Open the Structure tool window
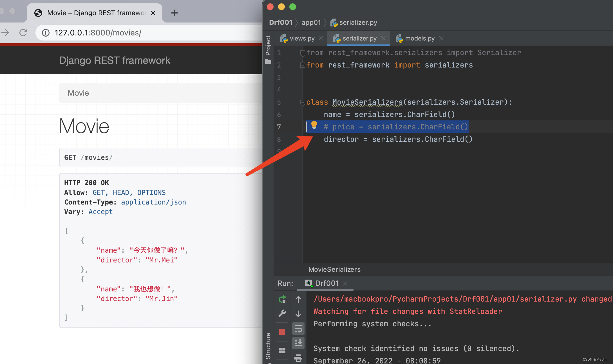 tap(268, 346)
